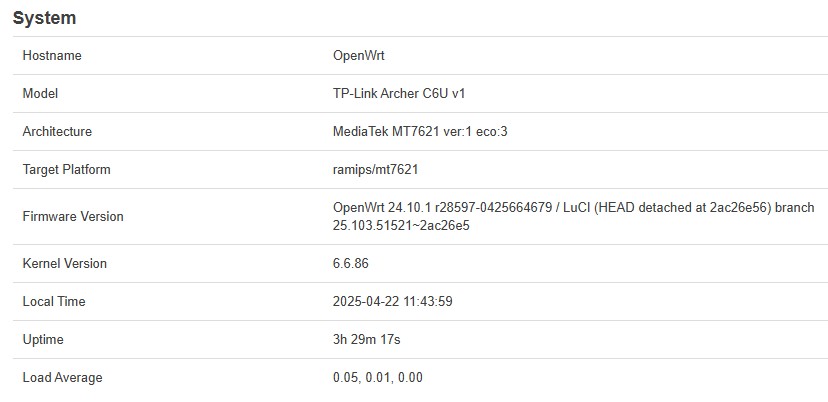Click the 2025-04-22 11:43:59 timestamp
This screenshot has width=828, height=402.
tap(392, 301)
